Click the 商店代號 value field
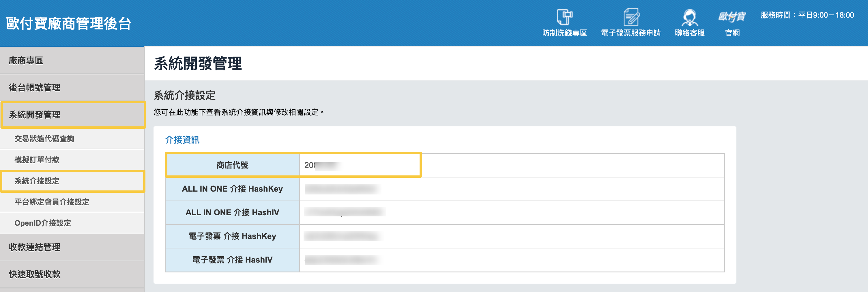The width and height of the screenshot is (868, 292). [359, 165]
